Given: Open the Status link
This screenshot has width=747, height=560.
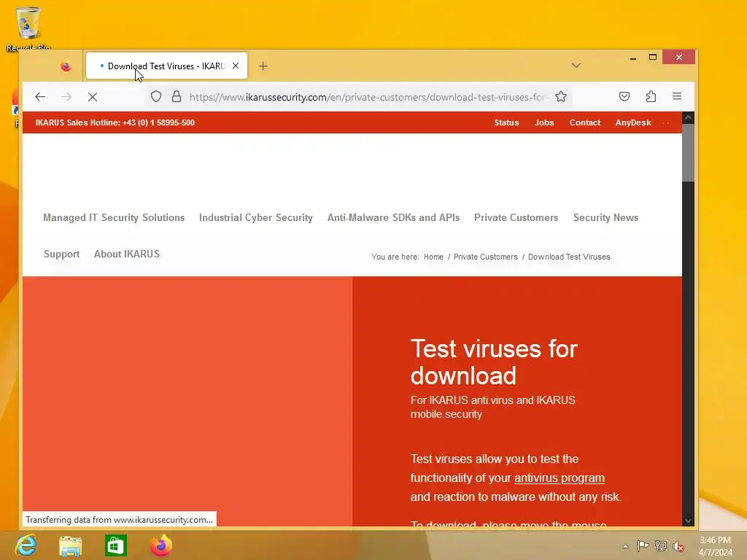Looking at the screenshot, I should (x=506, y=122).
